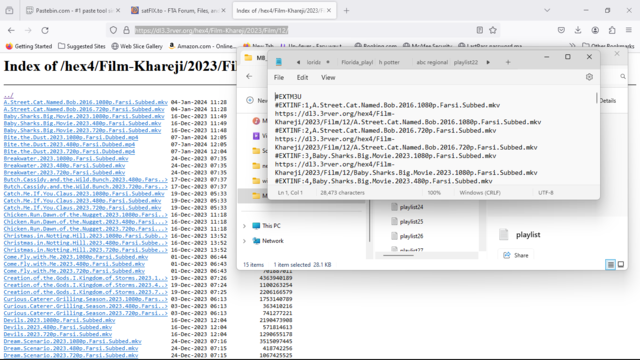Expand Network tree node
Image resolution: width=640 pixels, height=360 pixels.
pos(244,241)
